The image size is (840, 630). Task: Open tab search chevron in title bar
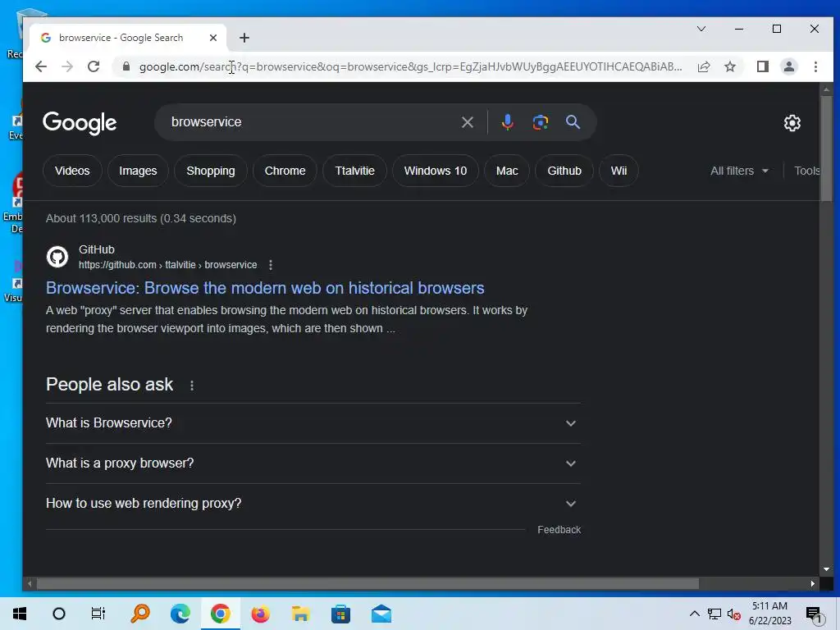701,29
